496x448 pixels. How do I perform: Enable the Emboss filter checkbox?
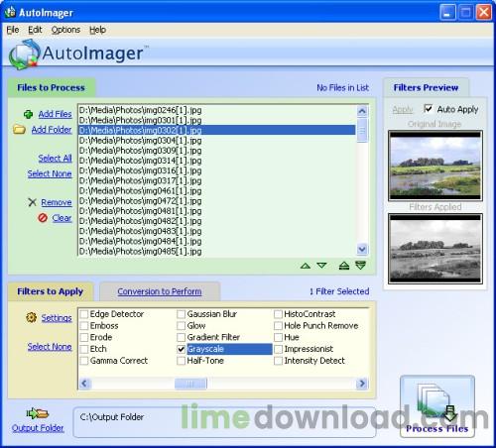click(x=84, y=326)
